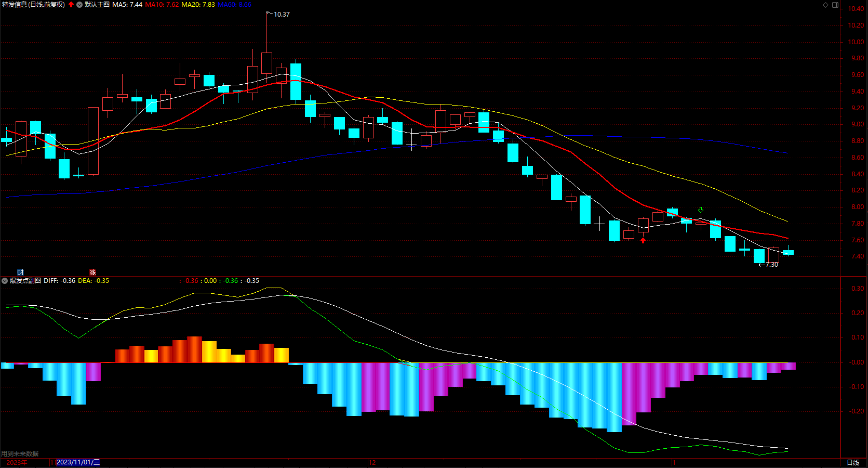The image size is (868, 468).
Task: Click the 7.40 price axis label
Action: tap(858, 256)
